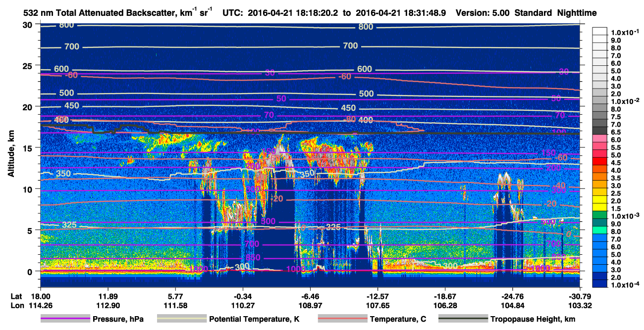644x330 pixels.
Task: Click the Potential Temperature, K legend line
Action: 181,319
